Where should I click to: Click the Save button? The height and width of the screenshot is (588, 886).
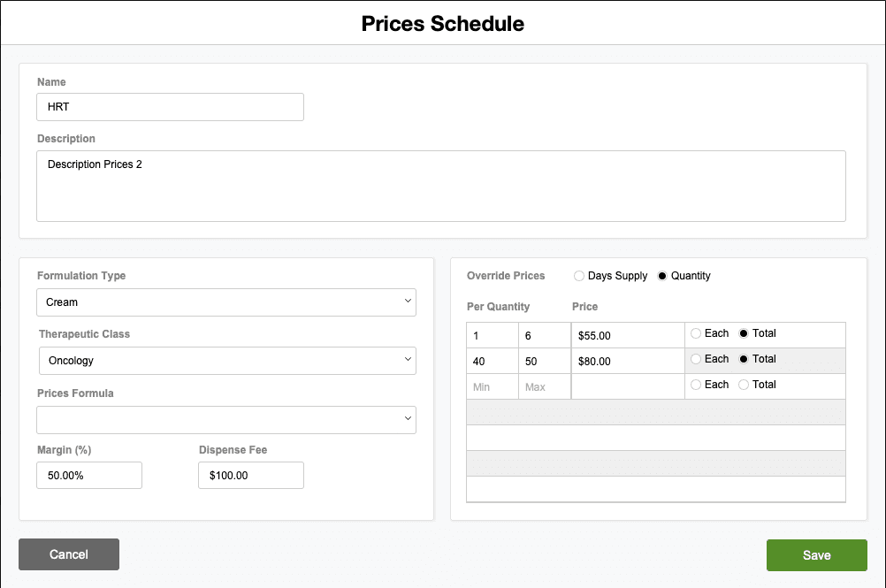click(x=816, y=554)
